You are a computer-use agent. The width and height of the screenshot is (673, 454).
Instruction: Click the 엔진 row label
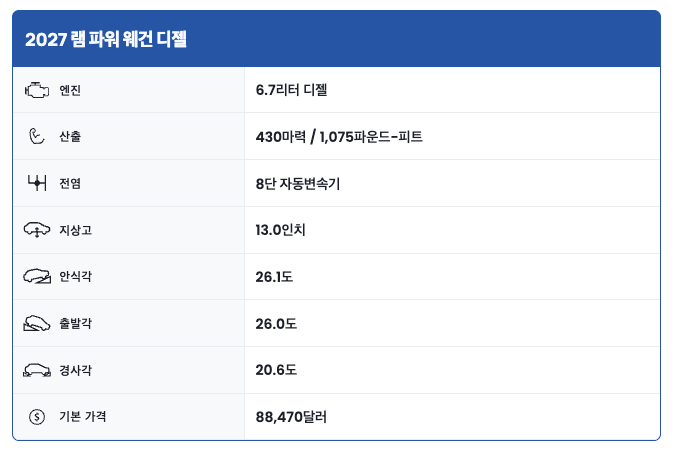70,90
